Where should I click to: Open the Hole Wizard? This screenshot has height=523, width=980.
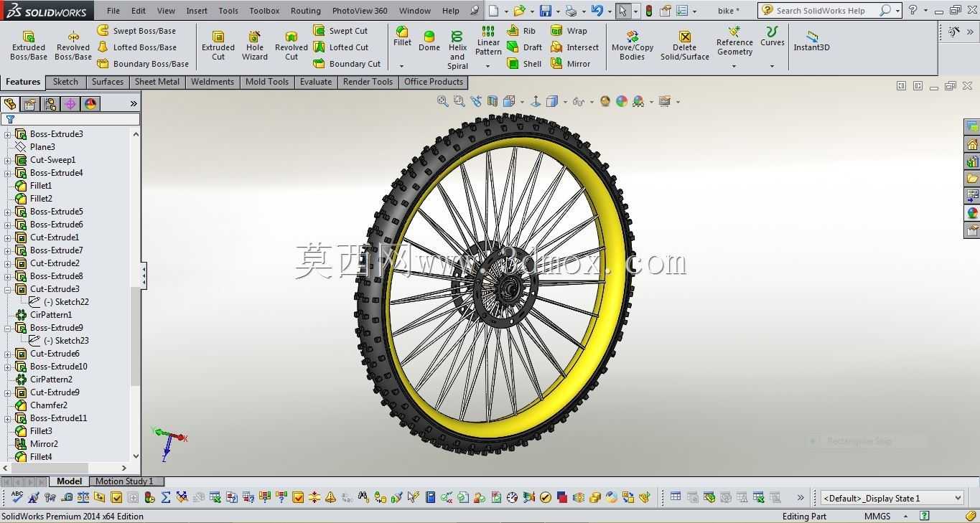(255, 46)
